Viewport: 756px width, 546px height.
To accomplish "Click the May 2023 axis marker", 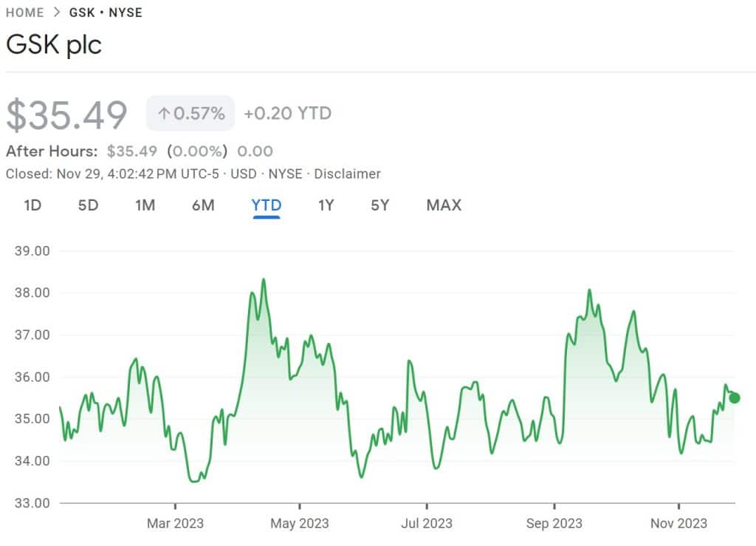I will 300,523.
